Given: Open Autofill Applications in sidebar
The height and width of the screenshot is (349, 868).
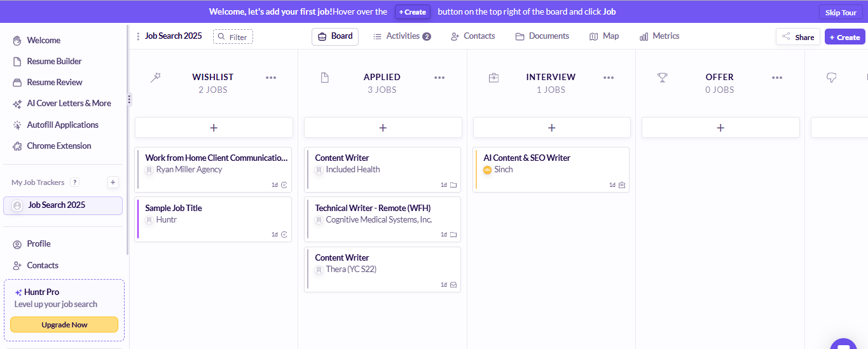Looking at the screenshot, I should (x=62, y=125).
